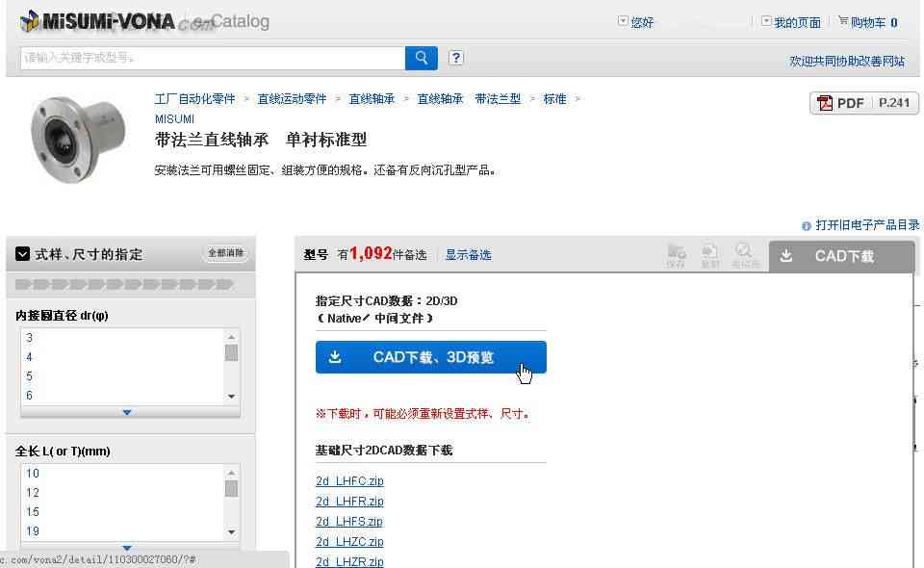This screenshot has height=568, width=924.
Task: Select inner diameter value 5
Action: pyautogui.click(x=30, y=375)
